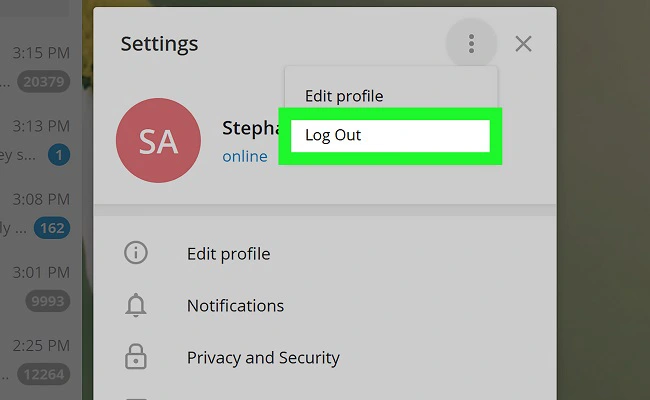This screenshot has width=650, height=400.
Task: Select the 3:08 PM conversation timestamp
Action: tap(41, 199)
